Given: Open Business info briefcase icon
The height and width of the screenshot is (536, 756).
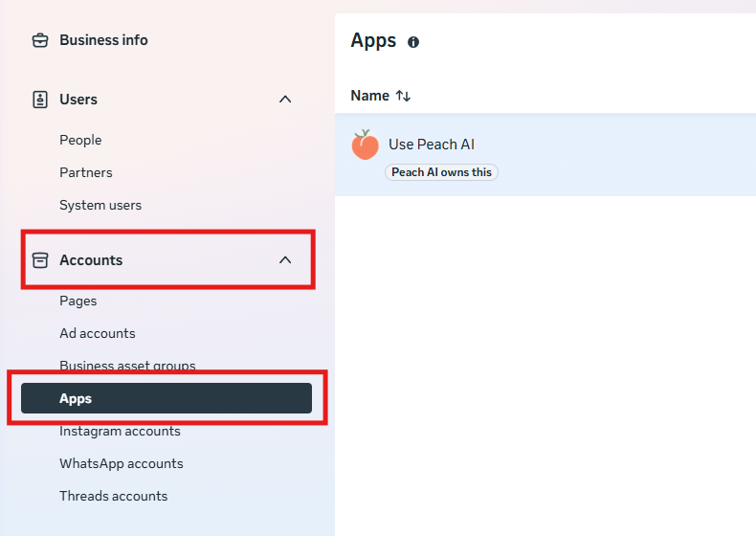Looking at the screenshot, I should click(x=40, y=40).
